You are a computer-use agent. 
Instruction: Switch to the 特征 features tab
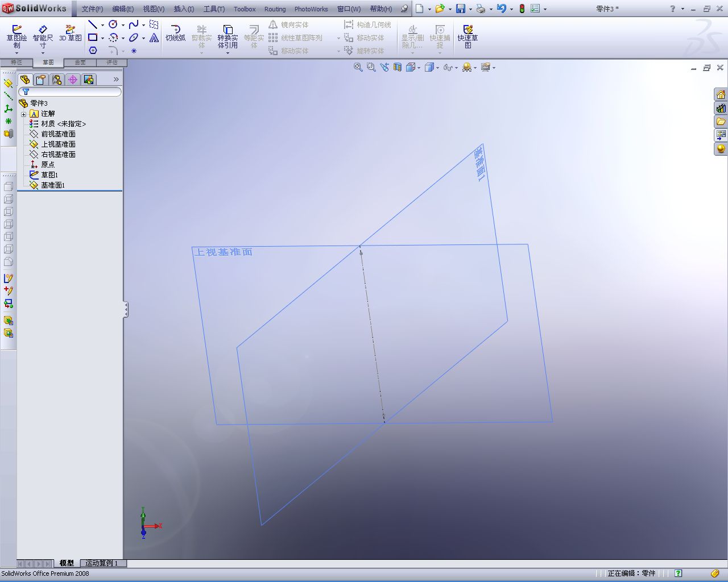16,63
